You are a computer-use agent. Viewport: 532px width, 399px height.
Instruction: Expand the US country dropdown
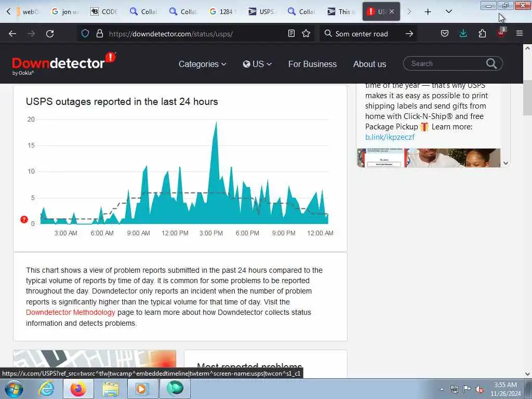(x=257, y=64)
